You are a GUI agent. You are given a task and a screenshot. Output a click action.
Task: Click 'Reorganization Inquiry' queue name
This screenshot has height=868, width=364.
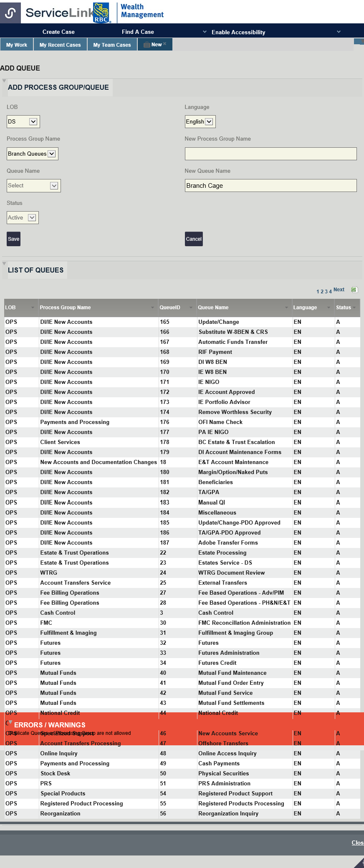click(x=228, y=814)
